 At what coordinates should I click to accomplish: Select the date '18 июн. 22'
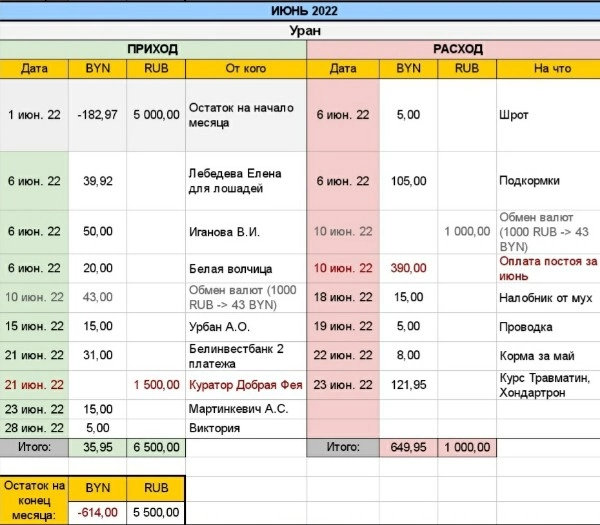(x=343, y=297)
